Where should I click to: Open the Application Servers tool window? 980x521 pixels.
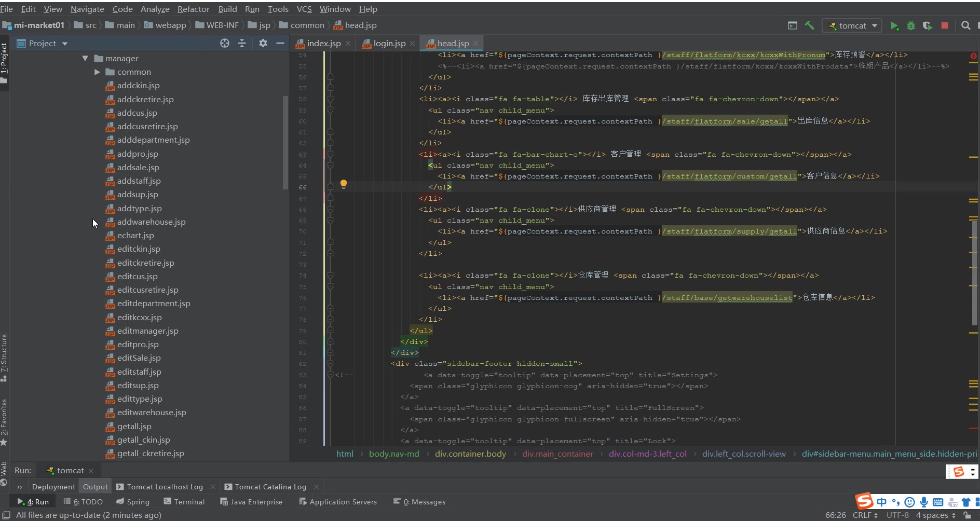[x=338, y=502]
